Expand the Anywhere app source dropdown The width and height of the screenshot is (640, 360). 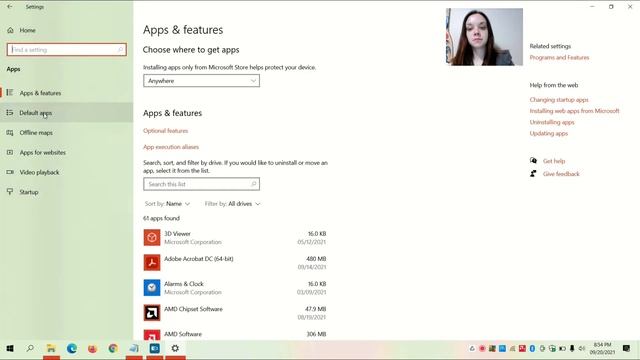pyautogui.click(x=201, y=81)
